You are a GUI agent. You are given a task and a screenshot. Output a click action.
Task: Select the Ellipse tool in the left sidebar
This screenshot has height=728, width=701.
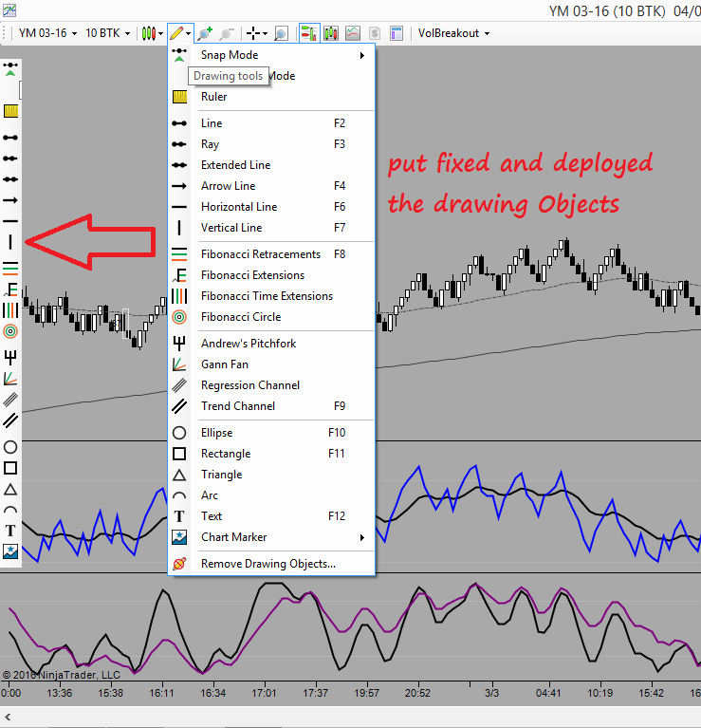[10, 447]
